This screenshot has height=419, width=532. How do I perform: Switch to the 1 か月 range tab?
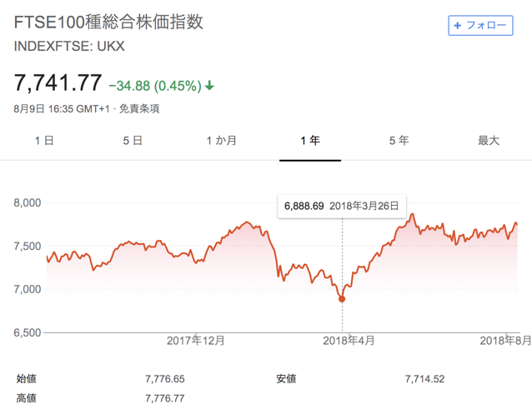pos(222,140)
